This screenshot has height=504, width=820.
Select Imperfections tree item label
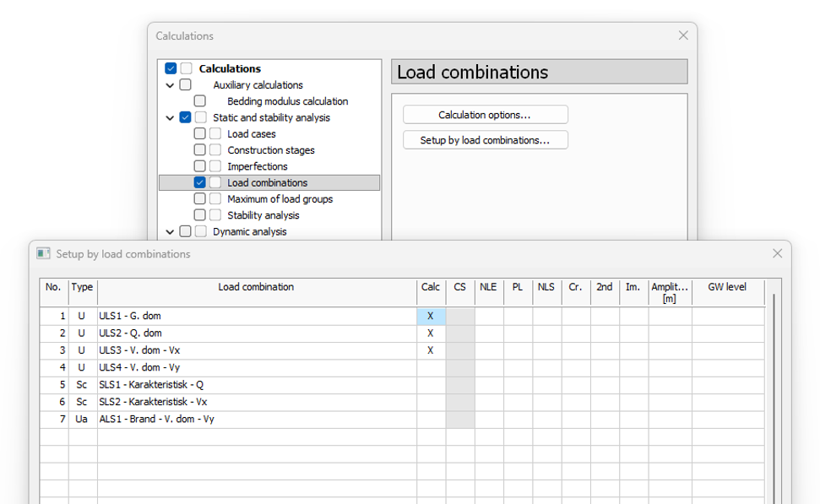(x=258, y=166)
